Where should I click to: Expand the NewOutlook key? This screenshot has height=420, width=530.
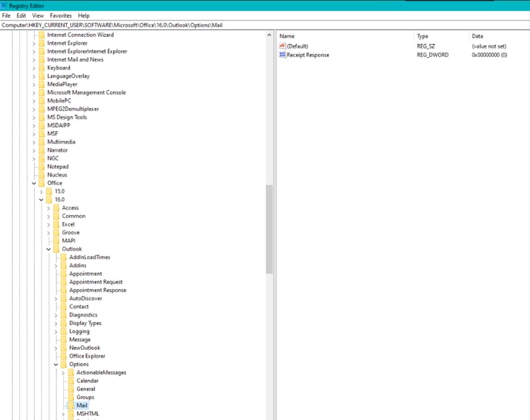pyautogui.click(x=55, y=348)
